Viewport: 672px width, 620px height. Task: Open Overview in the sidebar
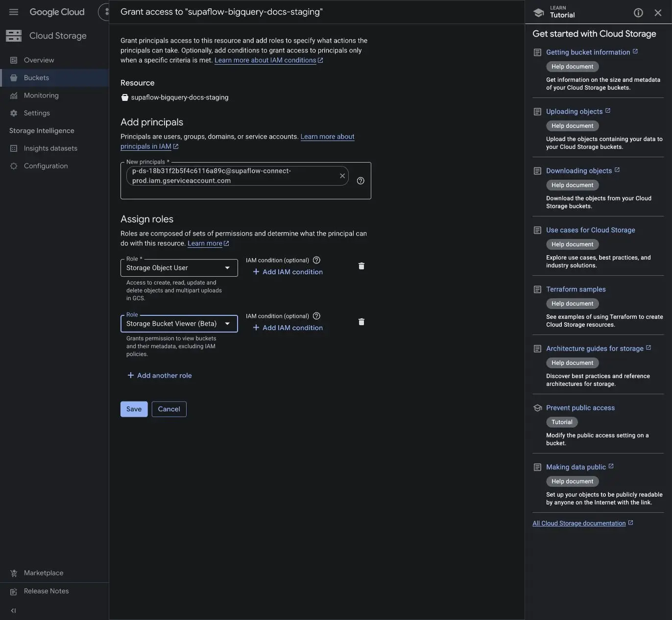54,60
